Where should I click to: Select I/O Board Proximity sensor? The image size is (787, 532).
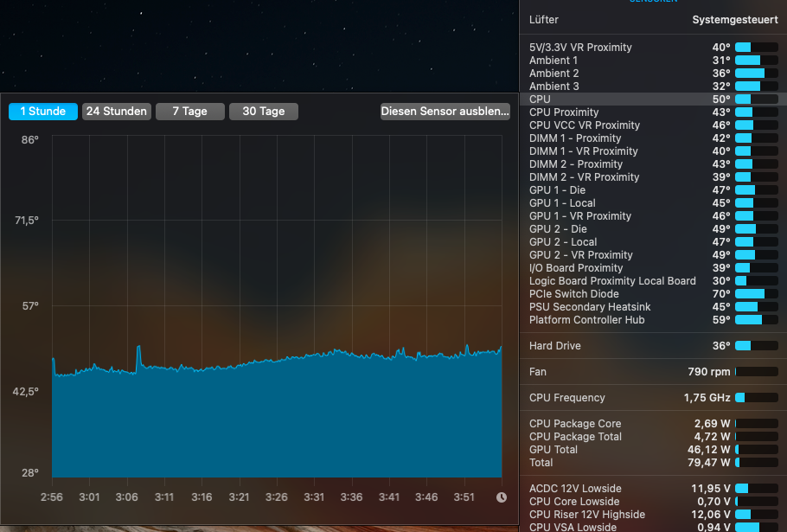pyautogui.click(x=654, y=268)
